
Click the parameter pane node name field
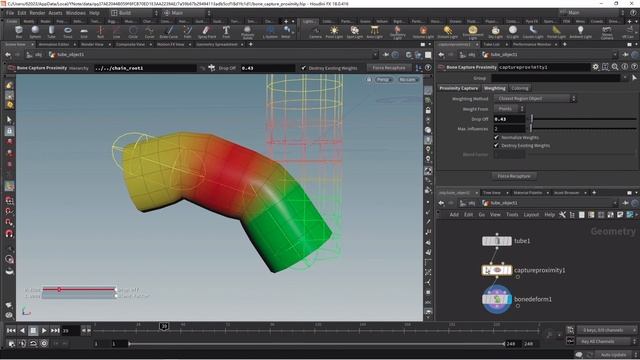pyautogui.click(x=544, y=67)
